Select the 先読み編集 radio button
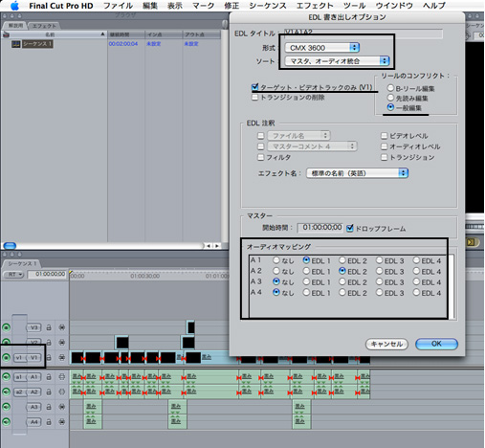 click(390, 98)
